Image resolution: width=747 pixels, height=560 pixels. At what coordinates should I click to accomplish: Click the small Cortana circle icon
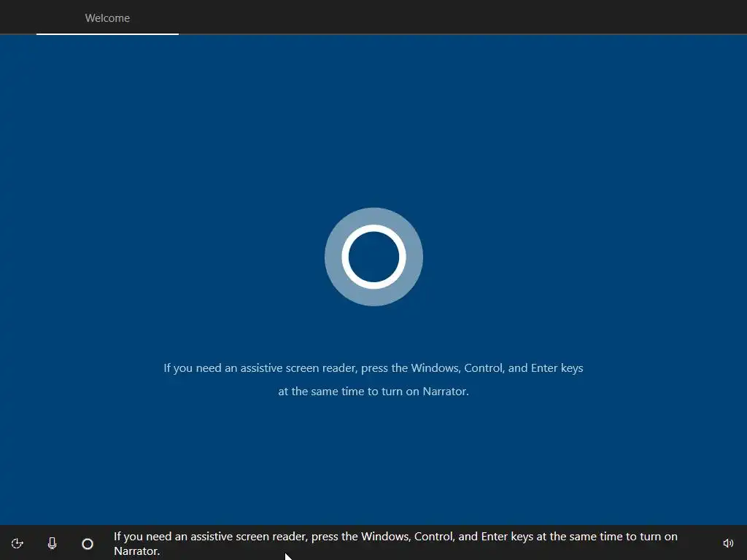tap(88, 544)
